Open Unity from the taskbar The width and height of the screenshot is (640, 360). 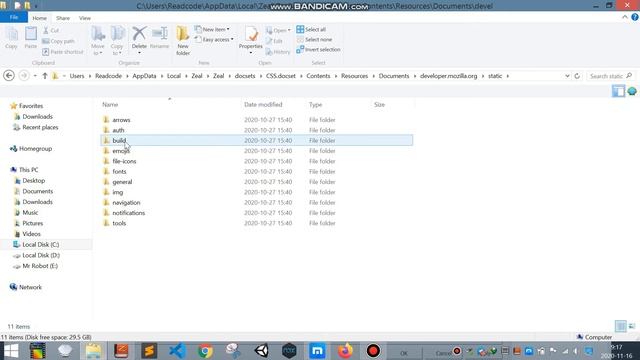[262, 351]
